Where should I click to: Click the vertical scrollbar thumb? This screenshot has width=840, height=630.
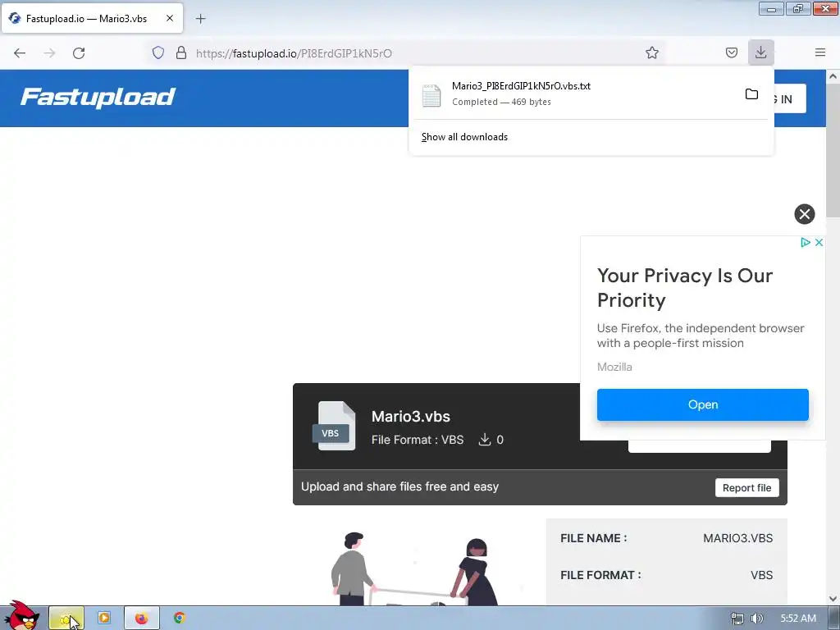click(x=833, y=151)
